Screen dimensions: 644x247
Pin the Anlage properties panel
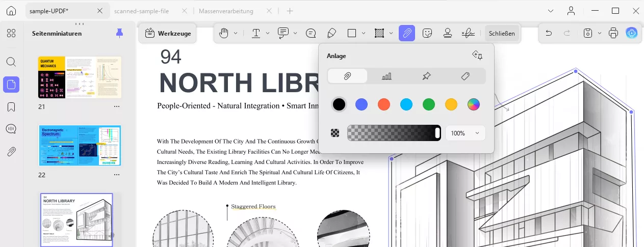coord(477,56)
